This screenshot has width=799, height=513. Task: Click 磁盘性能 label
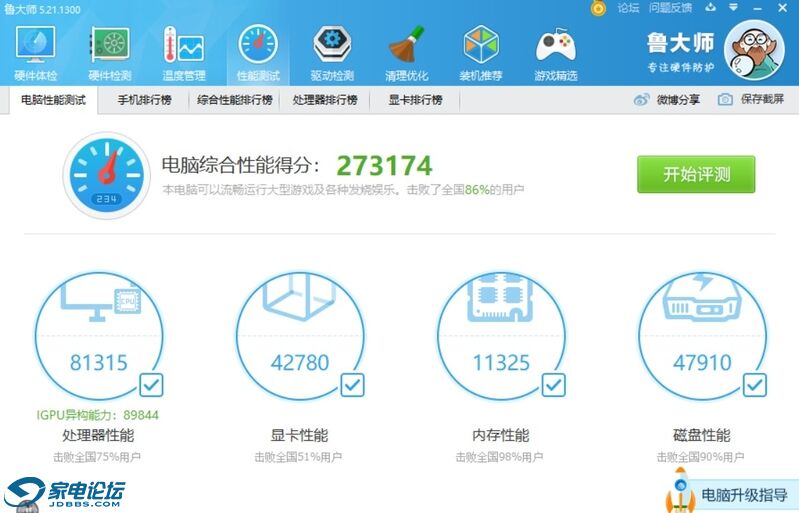702,435
